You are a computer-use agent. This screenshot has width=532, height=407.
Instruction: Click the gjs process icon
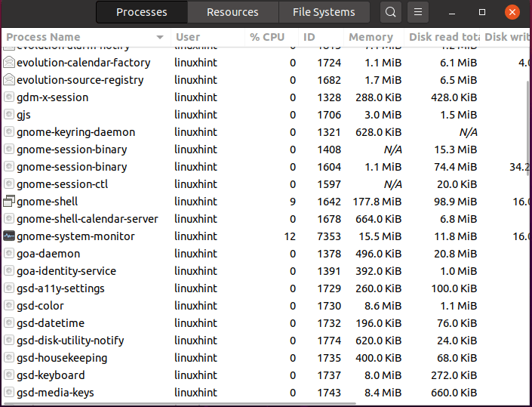(x=9, y=114)
